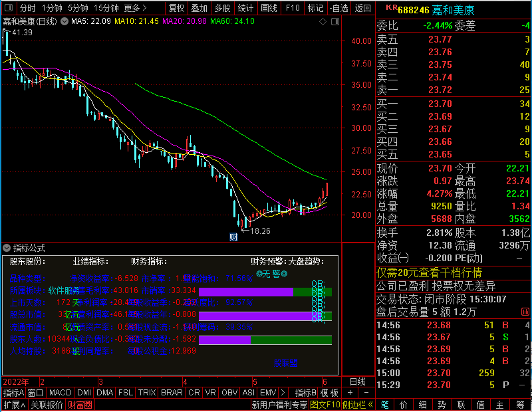Select the 值 value tab

tap(480, 405)
